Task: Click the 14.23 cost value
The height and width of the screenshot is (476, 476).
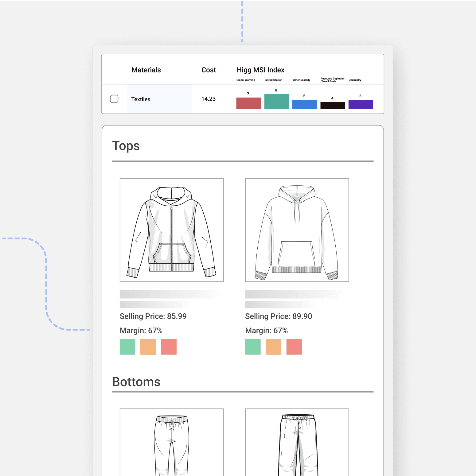Action: 209,99
